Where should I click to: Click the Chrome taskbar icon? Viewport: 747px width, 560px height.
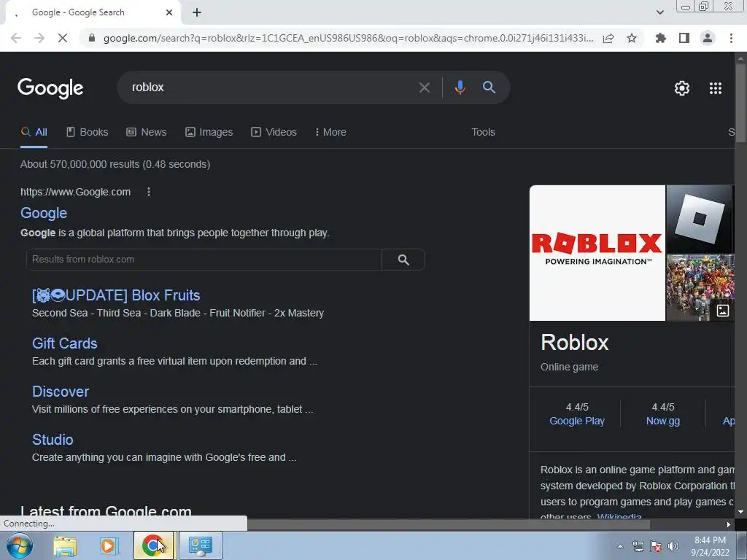(153, 545)
